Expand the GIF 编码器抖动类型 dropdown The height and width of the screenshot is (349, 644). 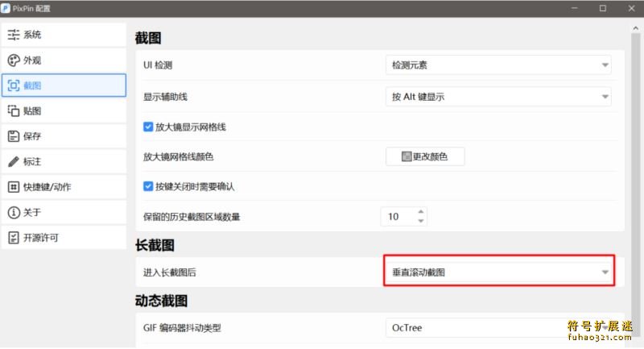point(498,328)
